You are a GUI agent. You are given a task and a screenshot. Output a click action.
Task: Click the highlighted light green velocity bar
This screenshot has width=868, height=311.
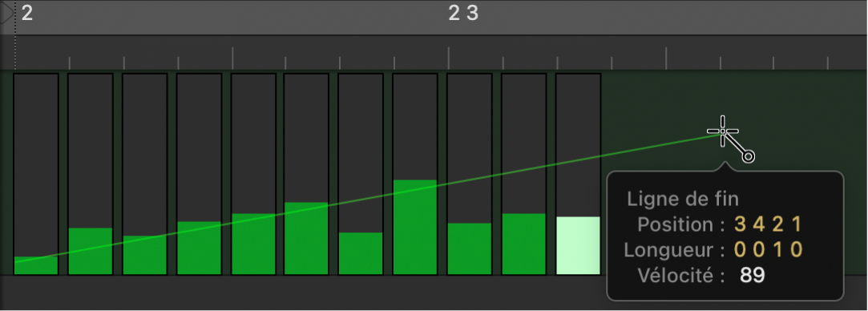(578, 246)
